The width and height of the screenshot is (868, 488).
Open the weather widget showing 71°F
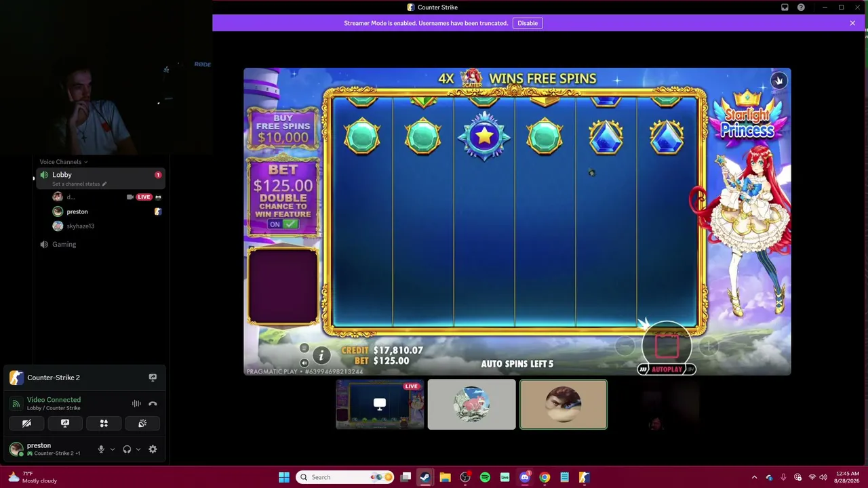point(33,477)
